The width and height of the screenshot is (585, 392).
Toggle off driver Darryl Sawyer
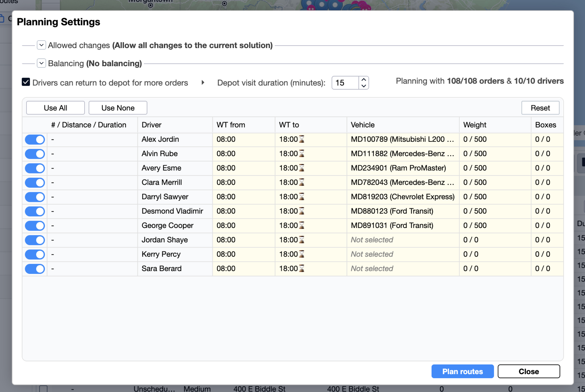(x=35, y=197)
